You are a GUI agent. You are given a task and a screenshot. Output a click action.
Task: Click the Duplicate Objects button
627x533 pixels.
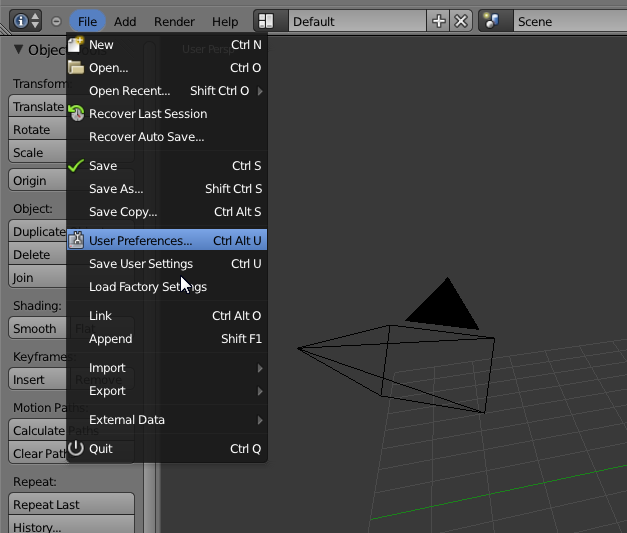pyautogui.click(x=38, y=231)
